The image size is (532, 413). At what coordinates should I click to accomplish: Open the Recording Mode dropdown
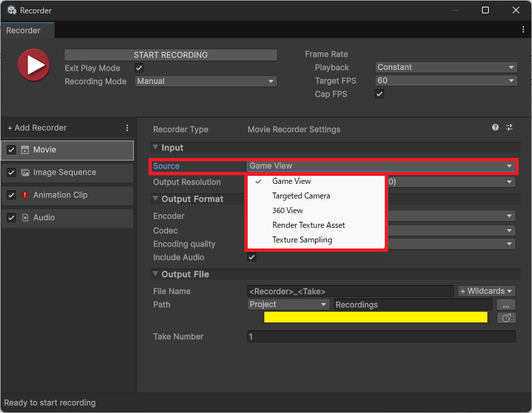(206, 81)
